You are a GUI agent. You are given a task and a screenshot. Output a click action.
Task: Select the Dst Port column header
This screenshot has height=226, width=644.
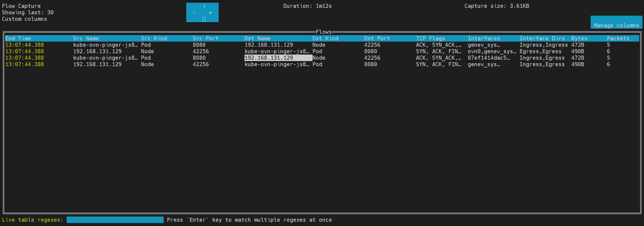click(x=377, y=38)
